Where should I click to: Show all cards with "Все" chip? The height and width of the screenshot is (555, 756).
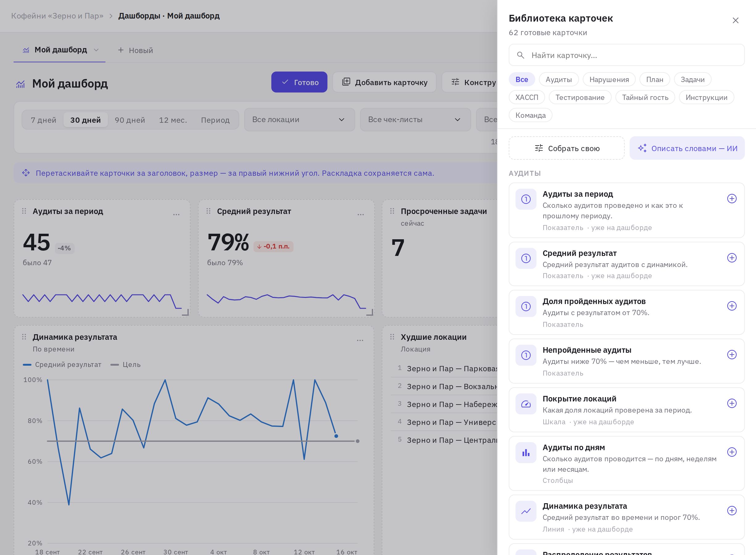(522, 80)
